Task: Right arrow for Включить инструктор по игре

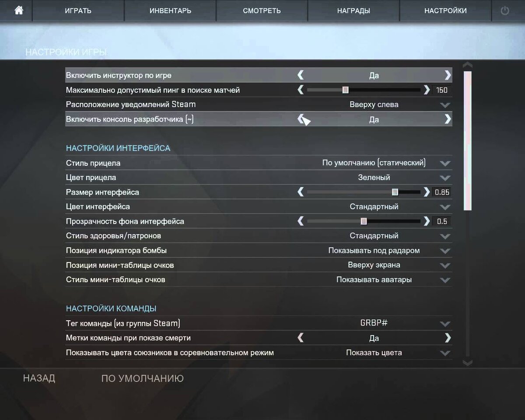Action: coord(447,75)
